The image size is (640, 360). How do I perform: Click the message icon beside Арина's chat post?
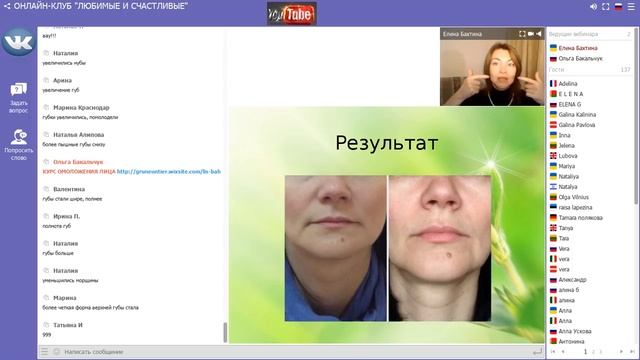click(x=46, y=80)
